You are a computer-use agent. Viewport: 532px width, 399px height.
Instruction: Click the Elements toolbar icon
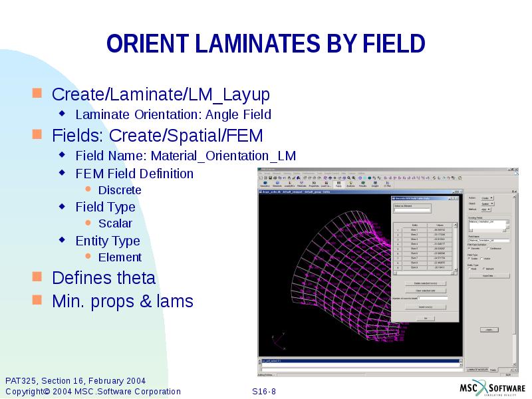277,184
